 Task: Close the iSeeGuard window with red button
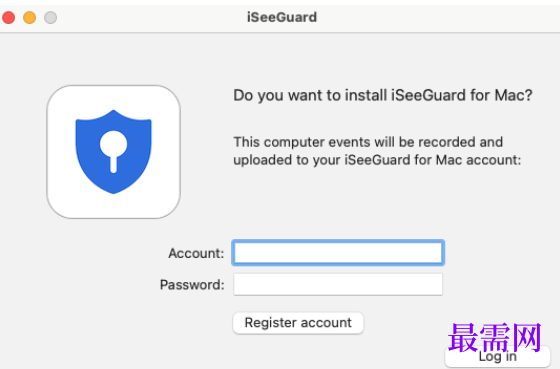8,17
